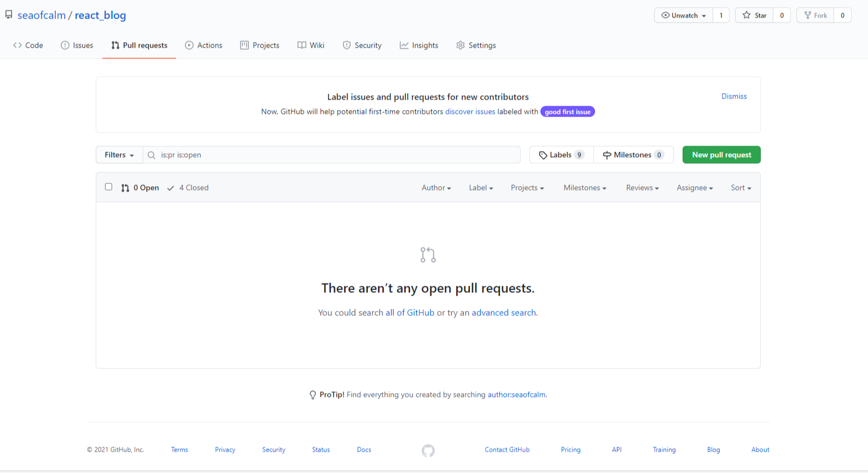Switch to the Issues tab

pyautogui.click(x=77, y=45)
